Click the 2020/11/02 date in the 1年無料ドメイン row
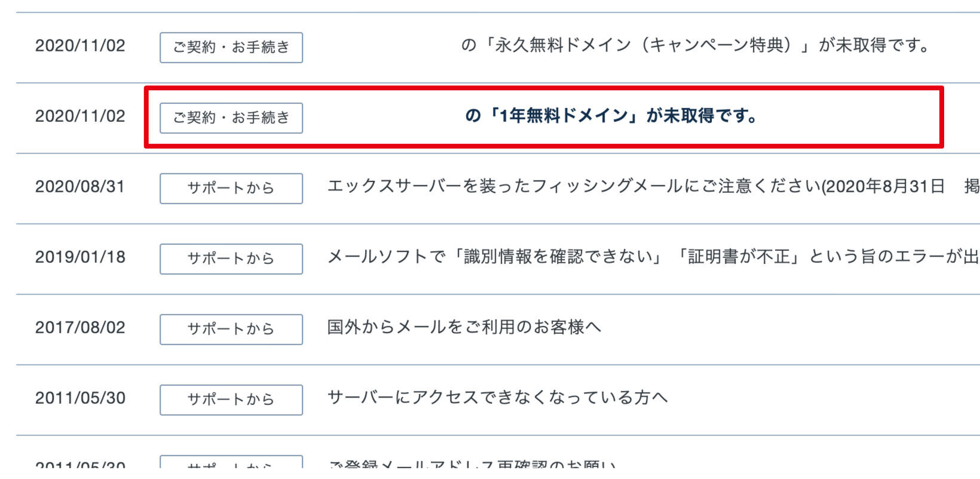Viewport: 980px width, 479px height. [x=80, y=116]
